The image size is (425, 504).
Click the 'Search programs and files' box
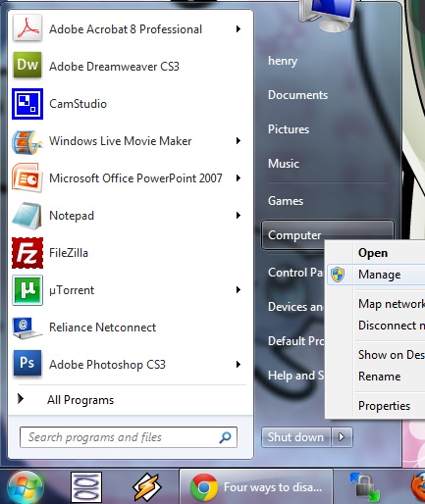(129, 437)
